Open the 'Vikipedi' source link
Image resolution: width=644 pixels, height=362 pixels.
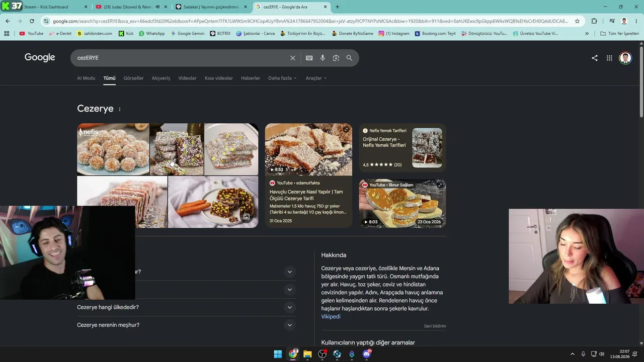coord(331,317)
